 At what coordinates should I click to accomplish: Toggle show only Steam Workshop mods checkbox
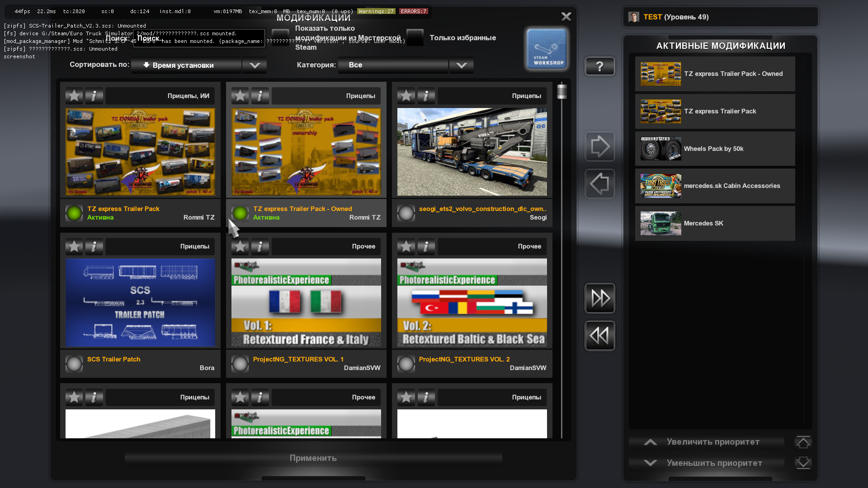(280, 38)
